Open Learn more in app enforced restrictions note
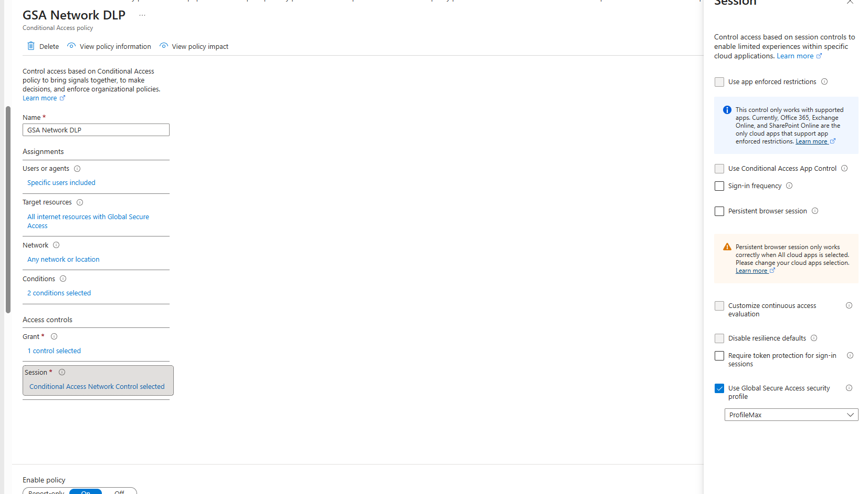The image size is (868, 494). (x=815, y=142)
